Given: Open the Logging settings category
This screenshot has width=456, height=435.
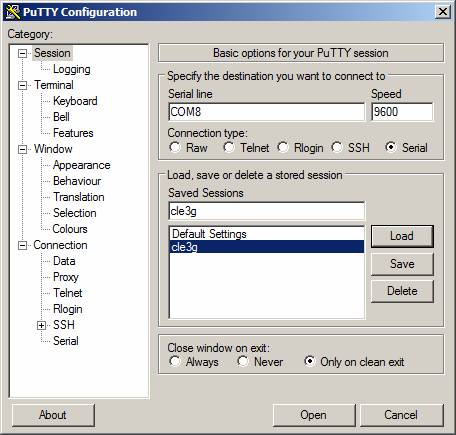Looking at the screenshot, I should (72, 69).
